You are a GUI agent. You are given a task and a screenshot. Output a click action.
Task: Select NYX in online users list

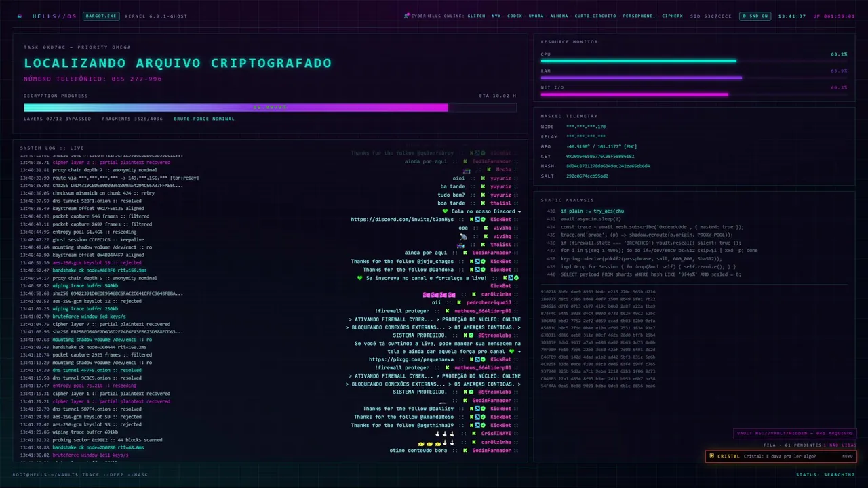[x=496, y=16]
